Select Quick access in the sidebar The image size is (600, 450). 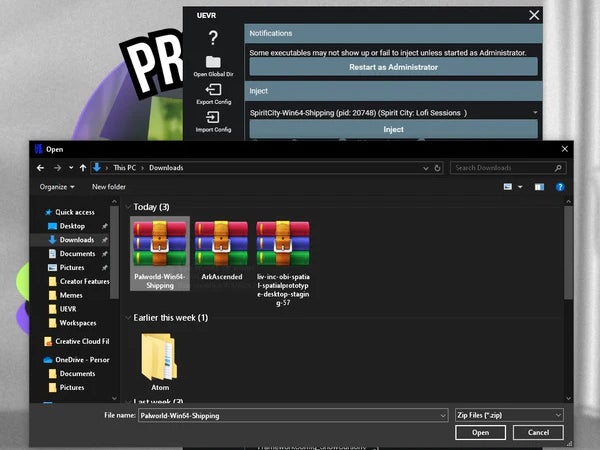(x=75, y=212)
